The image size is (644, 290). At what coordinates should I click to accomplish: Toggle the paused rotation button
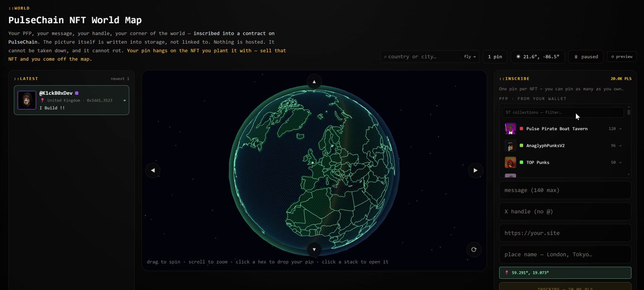click(x=586, y=56)
